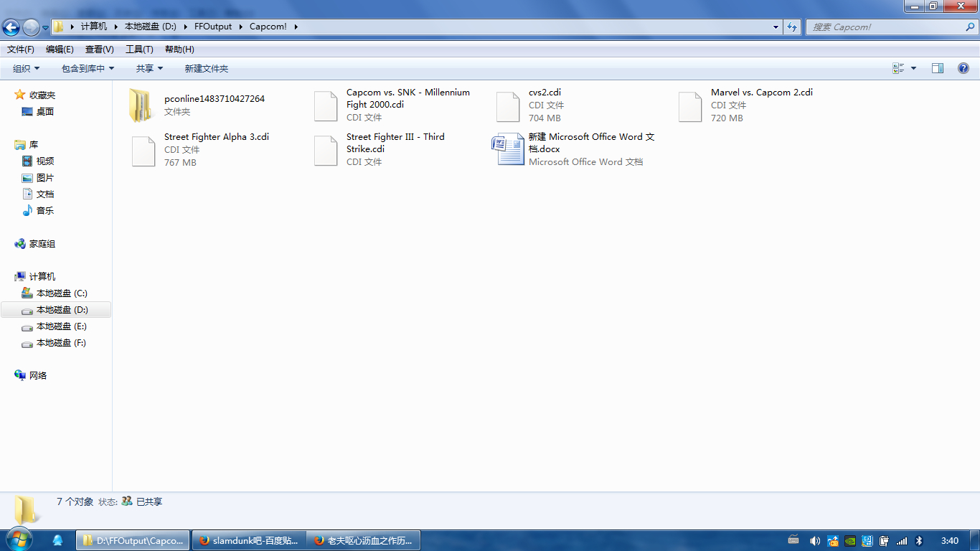Click the change view icon

click(x=898, y=68)
